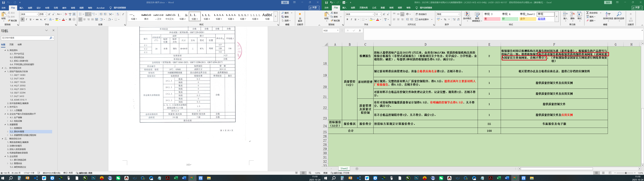Open the Excel 数据 (Data) tab

pos(383,8)
